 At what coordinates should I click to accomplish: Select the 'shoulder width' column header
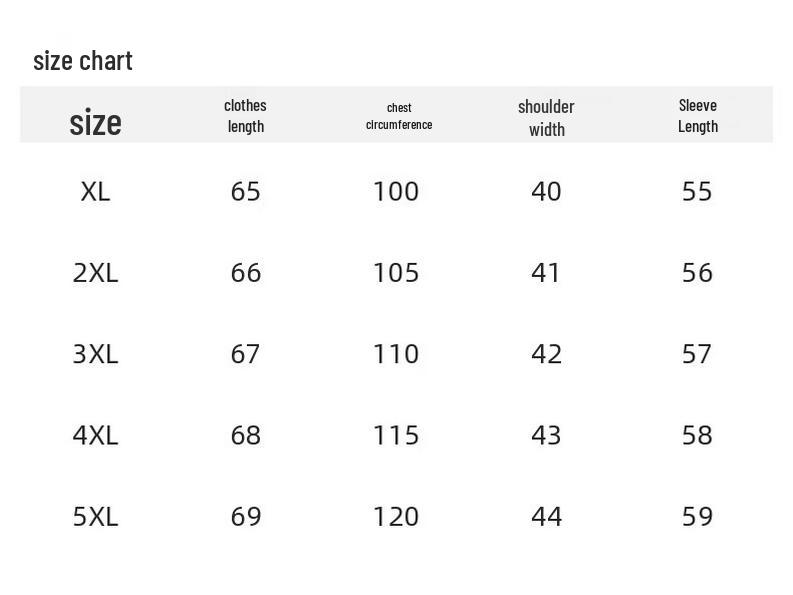546,117
